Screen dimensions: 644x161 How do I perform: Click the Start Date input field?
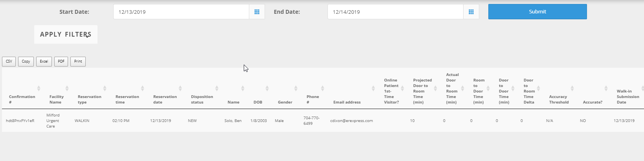181,12
